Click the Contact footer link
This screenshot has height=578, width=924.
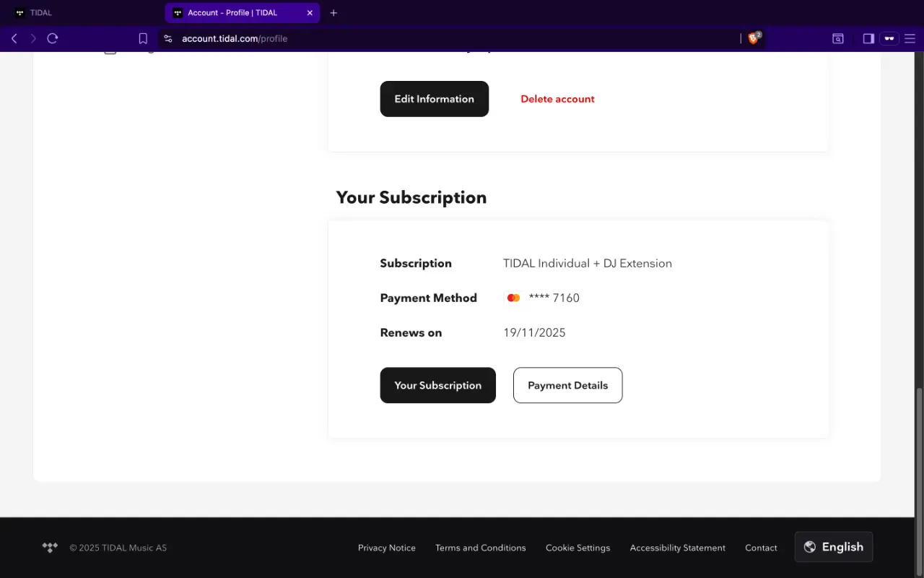pyautogui.click(x=762, y=548)
